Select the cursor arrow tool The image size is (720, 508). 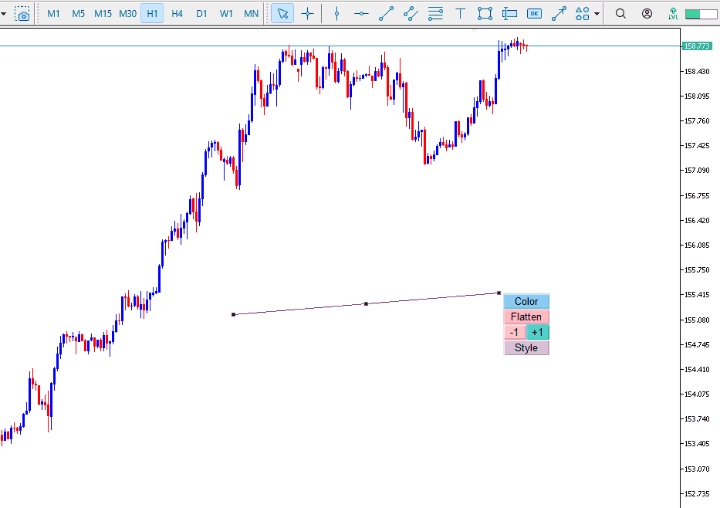tap(283, 14)
